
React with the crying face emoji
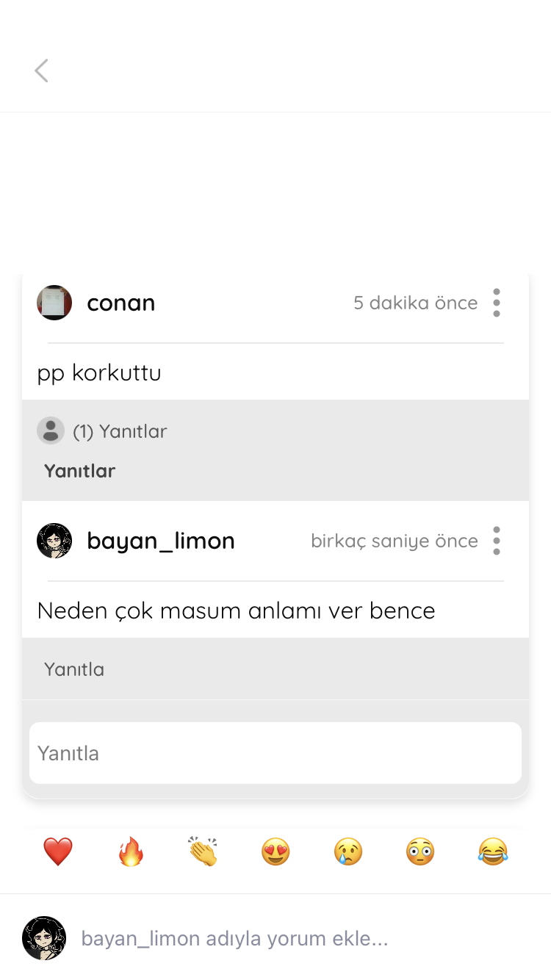(x=348, y=852)
